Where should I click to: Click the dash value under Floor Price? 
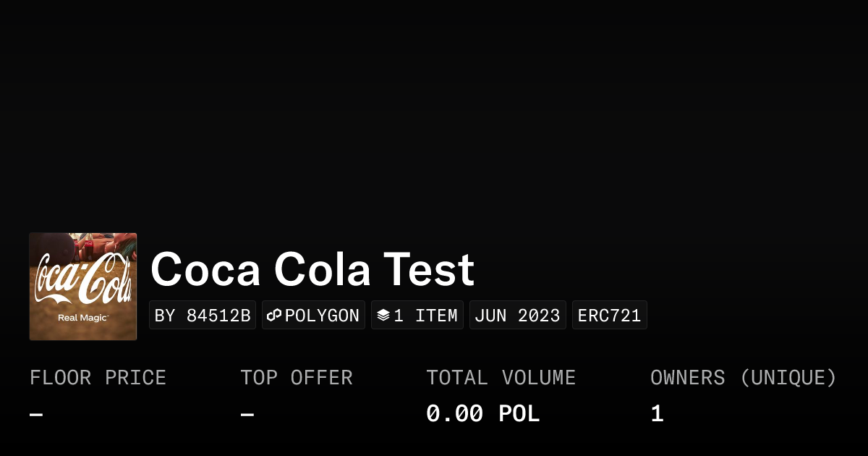click(x=36, y=415)
